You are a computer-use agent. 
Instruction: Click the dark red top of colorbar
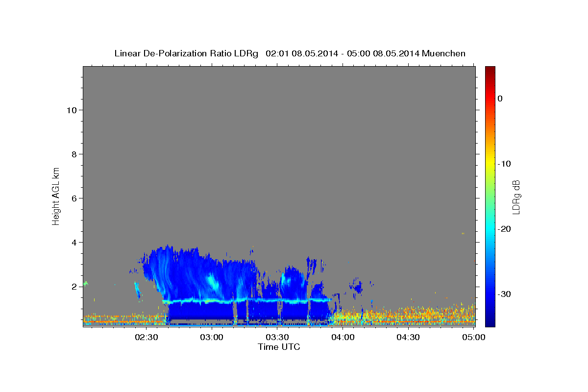click(x=490, y=70)
